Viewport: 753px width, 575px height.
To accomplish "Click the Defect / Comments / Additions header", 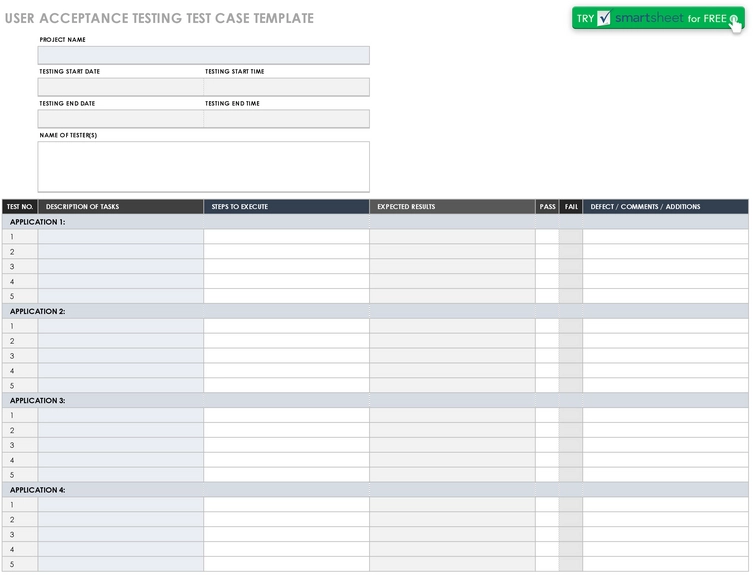I will coord(666,207).
